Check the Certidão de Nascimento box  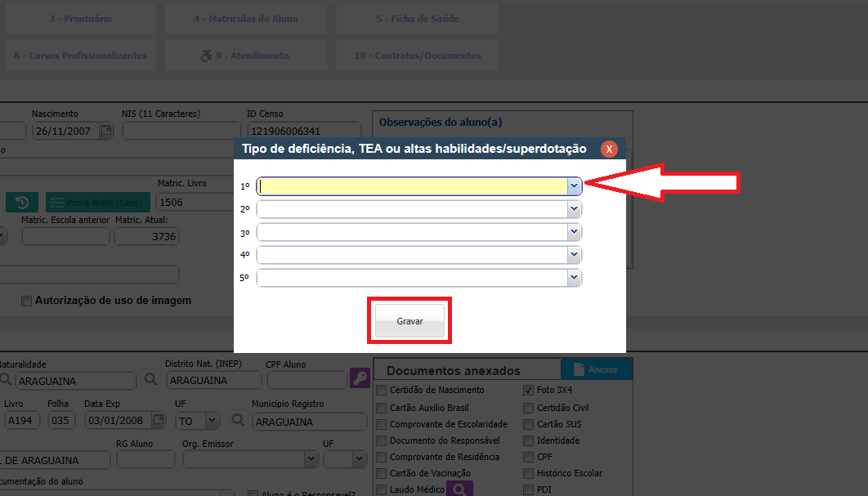tap(381, 391)
